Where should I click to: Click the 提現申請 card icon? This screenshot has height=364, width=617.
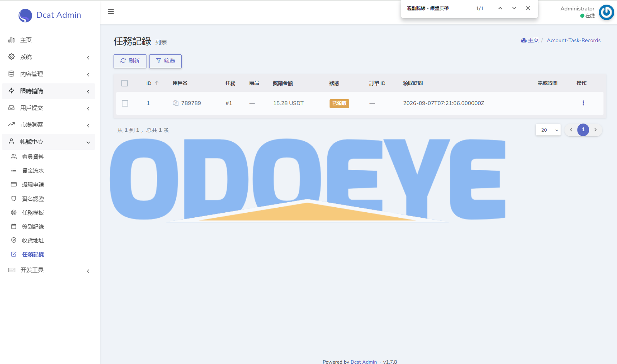[x=14, y=185]
